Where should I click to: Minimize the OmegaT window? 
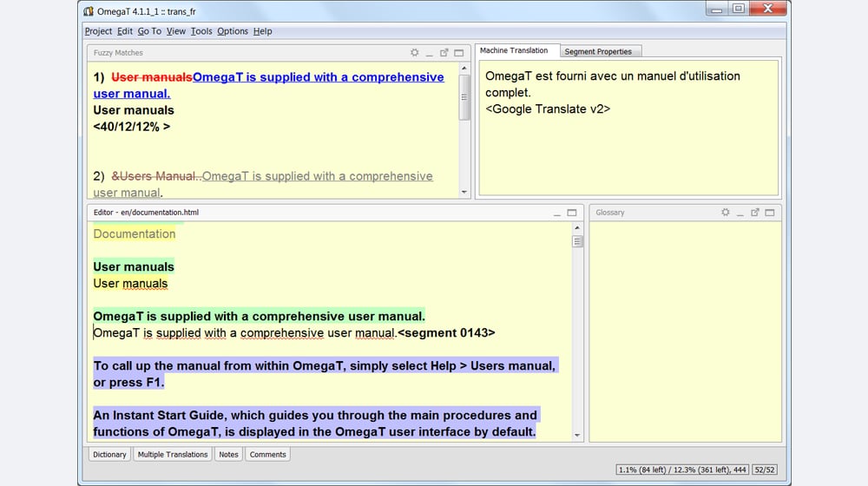point(716,9)
